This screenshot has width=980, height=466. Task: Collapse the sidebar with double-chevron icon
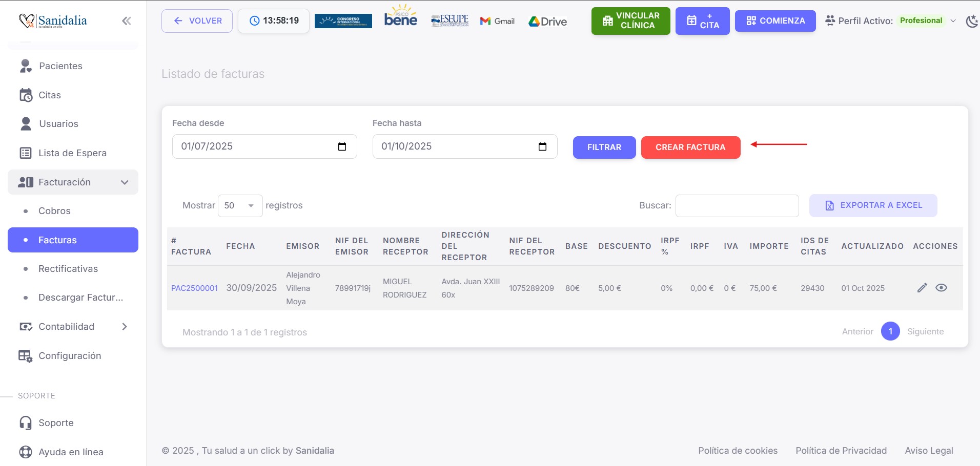pyautogui.click(x=126, y=21)
